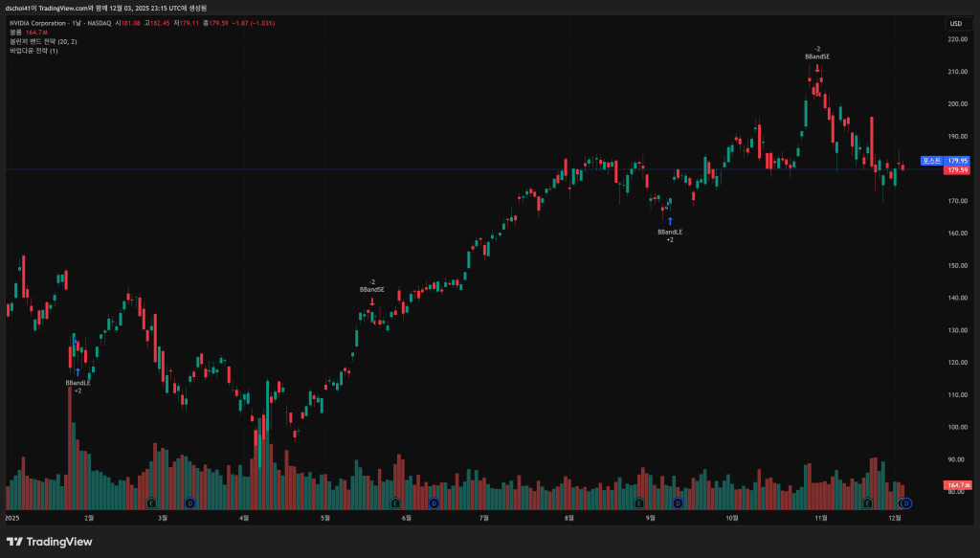Click the red 179.59 last price label
The image size is (980, 558).
click(956, 170)
